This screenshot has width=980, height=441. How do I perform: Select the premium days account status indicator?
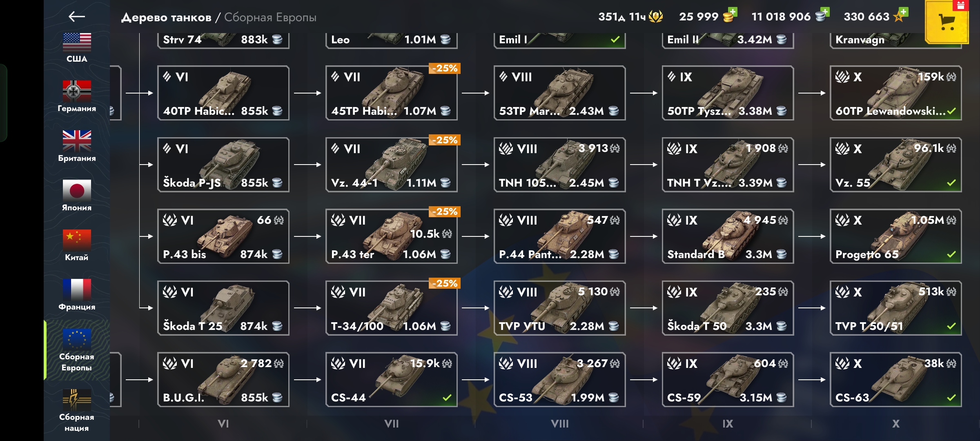(630, 16)
